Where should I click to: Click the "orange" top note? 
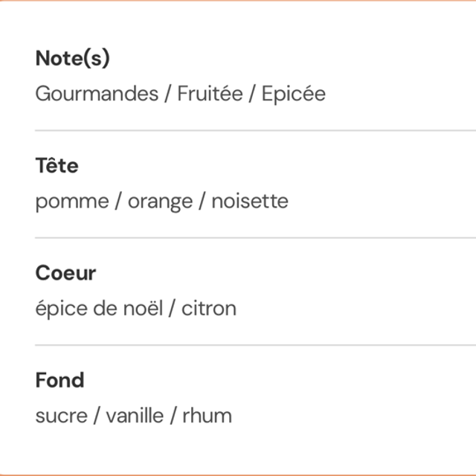(159, 202)
